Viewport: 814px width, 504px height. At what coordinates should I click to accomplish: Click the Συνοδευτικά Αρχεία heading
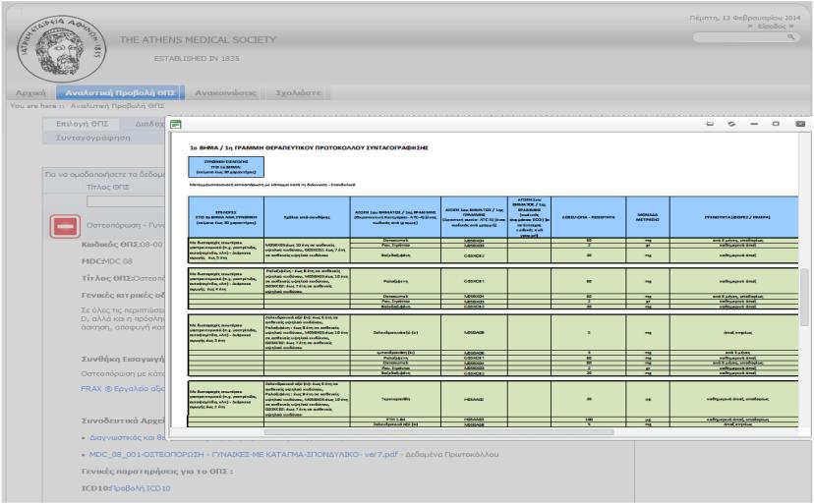click(x=123, y=420)
